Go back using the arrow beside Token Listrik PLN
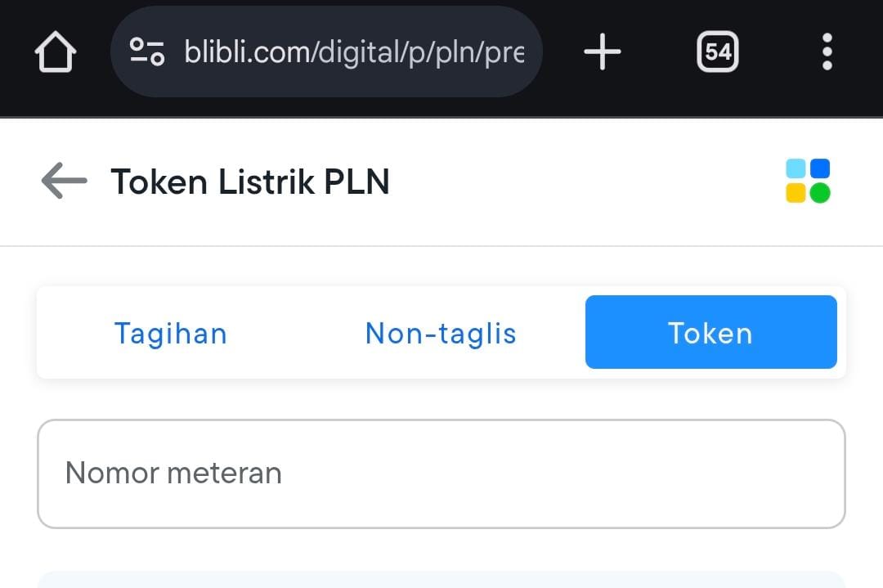The width and height of the screenshot is (883, 588). [65, 181]
